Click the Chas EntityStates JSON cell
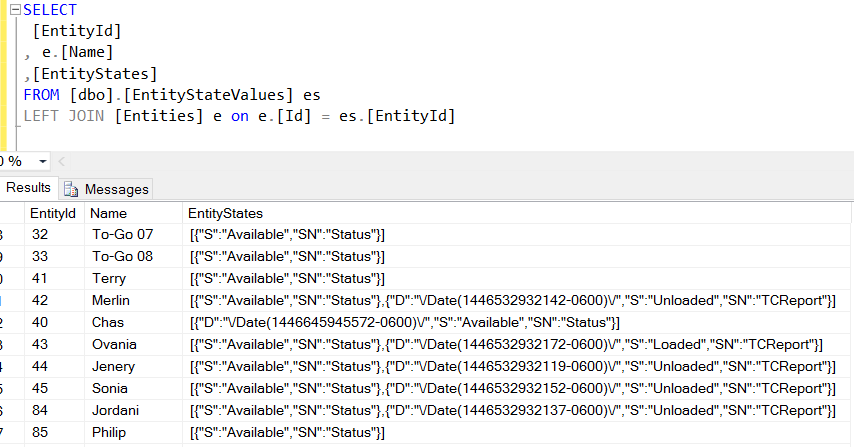Image resolution: width=854 pixels, height=447 pixels. (x=516, y=322)
